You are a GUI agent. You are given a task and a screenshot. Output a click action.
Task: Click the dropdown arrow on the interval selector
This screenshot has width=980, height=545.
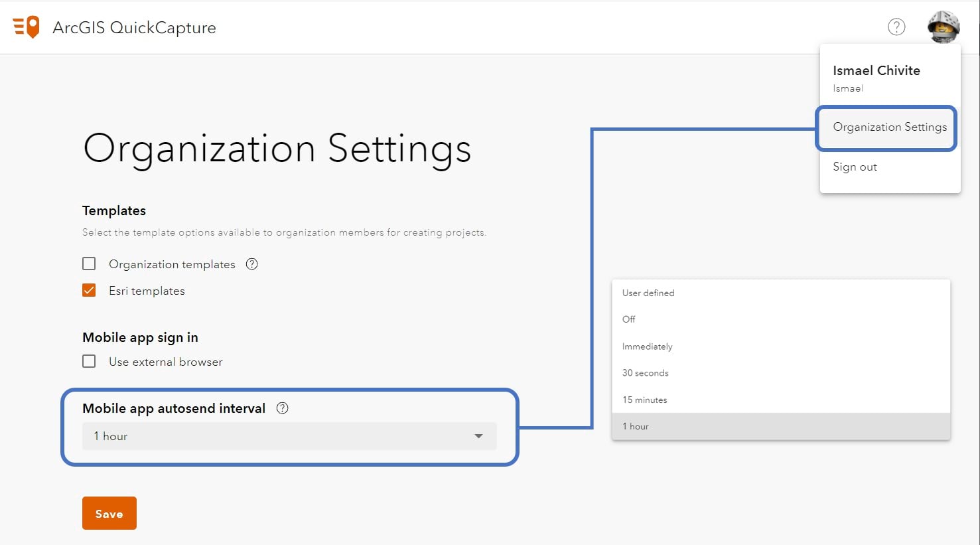tap(478, 436)
